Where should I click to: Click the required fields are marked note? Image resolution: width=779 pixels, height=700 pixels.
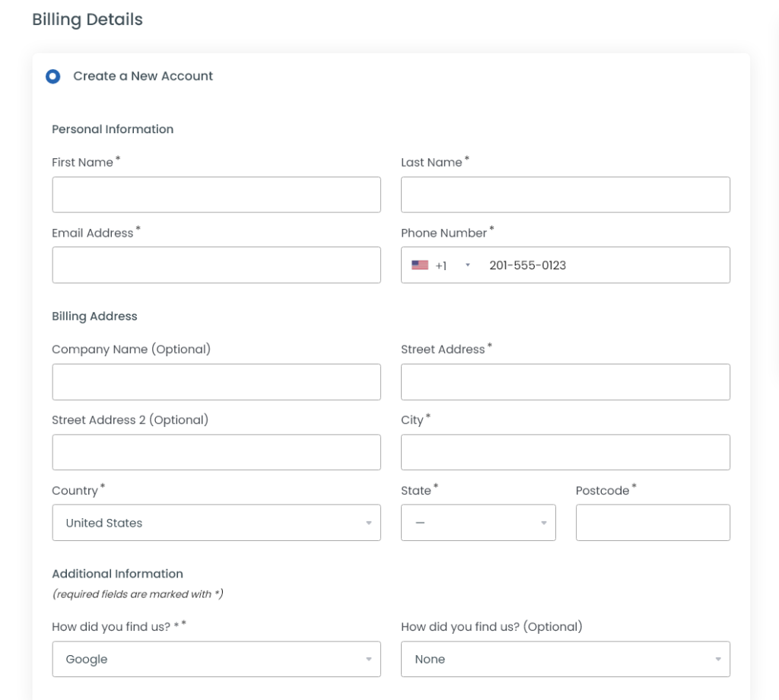138,594
